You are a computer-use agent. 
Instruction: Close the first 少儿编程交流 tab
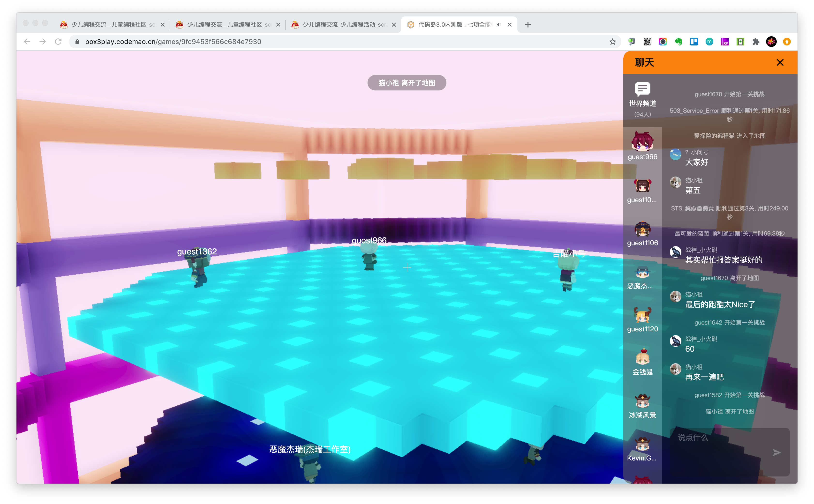tap(162, 25)
